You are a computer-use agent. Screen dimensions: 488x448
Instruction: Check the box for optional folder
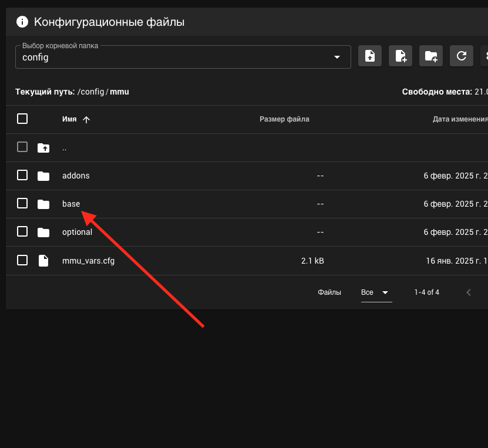pos(22,231)
